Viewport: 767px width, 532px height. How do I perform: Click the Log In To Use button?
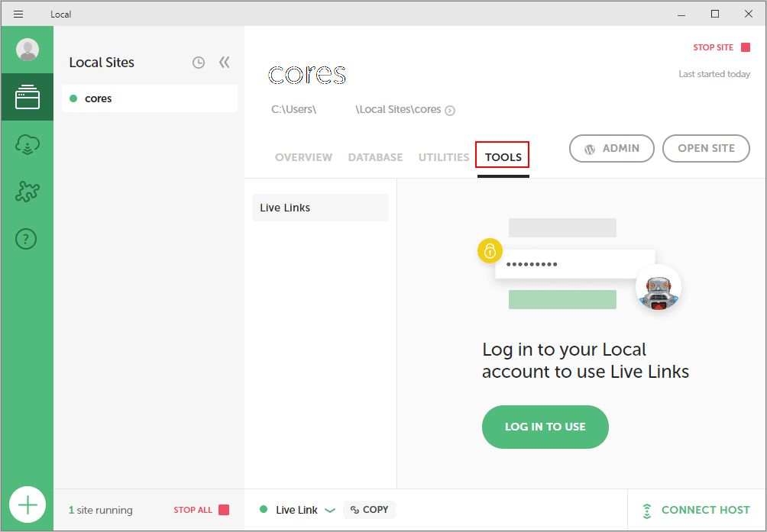tap(545, 427)
